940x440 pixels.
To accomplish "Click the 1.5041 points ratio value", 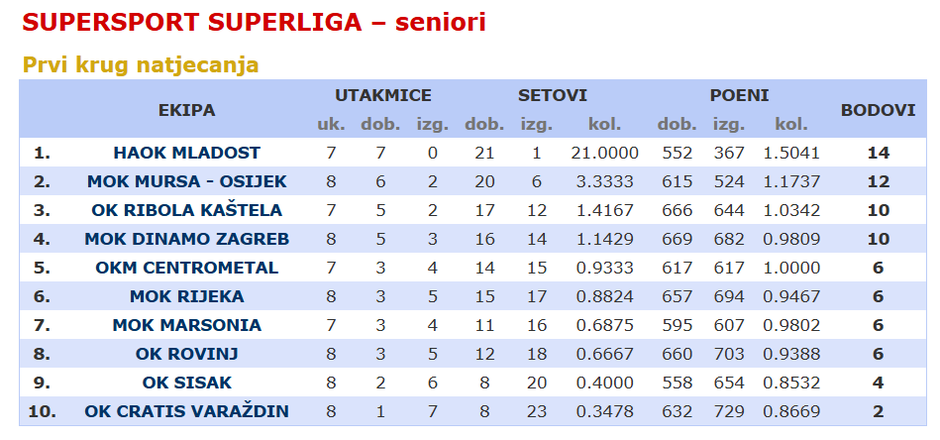I will click(x=792, y=153).
